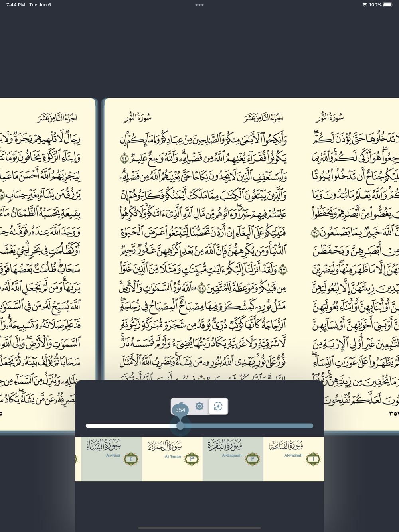Tap ayah marker ٣٤ on center page
Image resolution: width=399 pixels, height=532 pixels.
tap(202, 288)
